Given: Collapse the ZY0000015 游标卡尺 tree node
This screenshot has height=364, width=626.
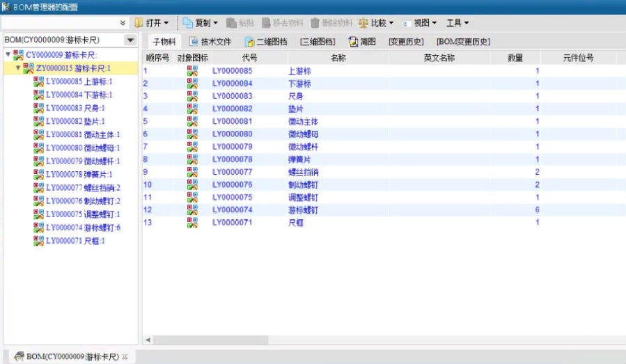Looking at the screenshot, I should click(x=18, y=68).
